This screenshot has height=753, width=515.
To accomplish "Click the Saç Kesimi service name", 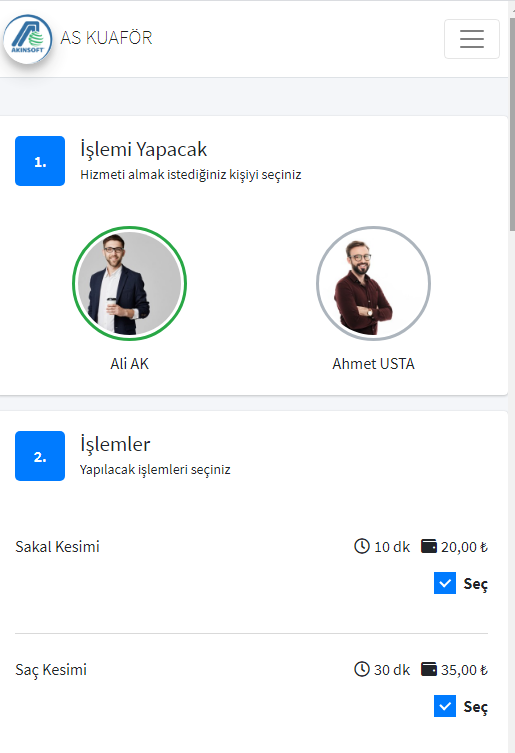I will [51, 669].
